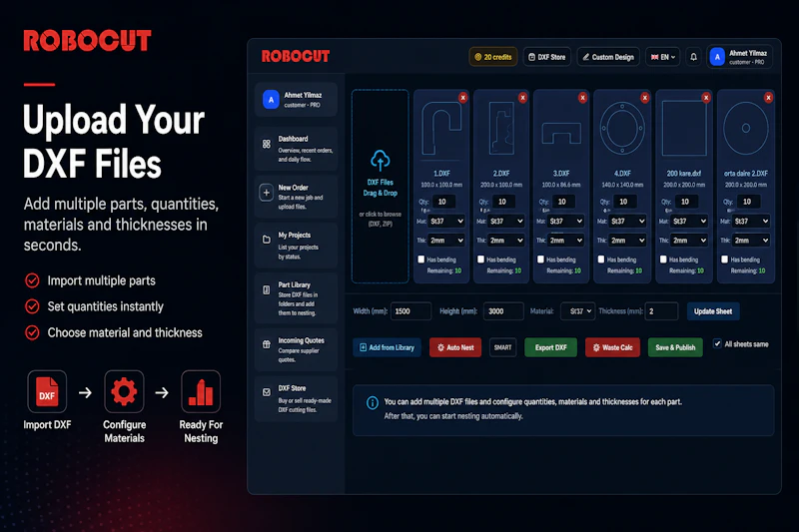Click the info icon in the hint box

click(x=373, y=402)
